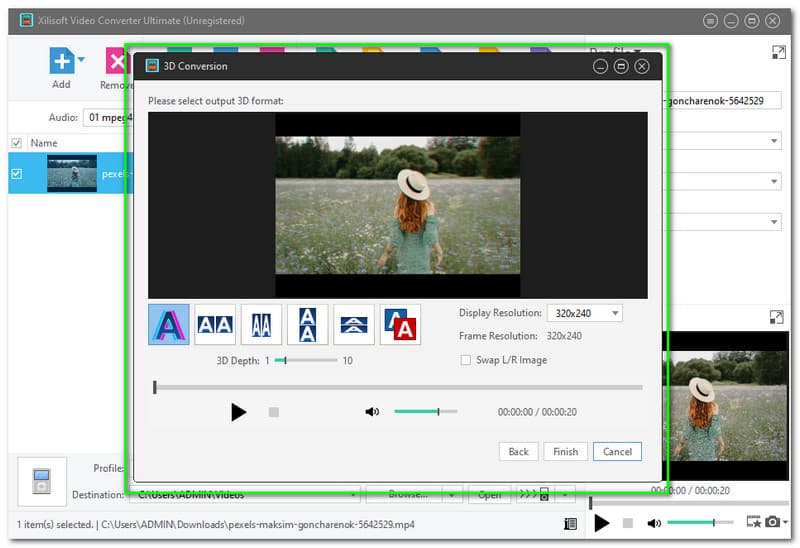
Task: Choose the side-by-side full-width 3D format
Action: (215, 325)
